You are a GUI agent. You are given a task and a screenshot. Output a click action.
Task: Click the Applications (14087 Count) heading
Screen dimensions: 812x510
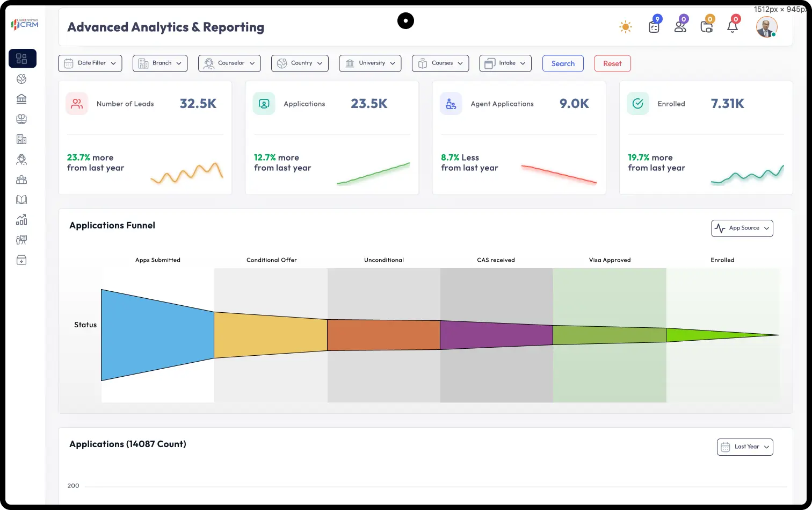(128, 444)
